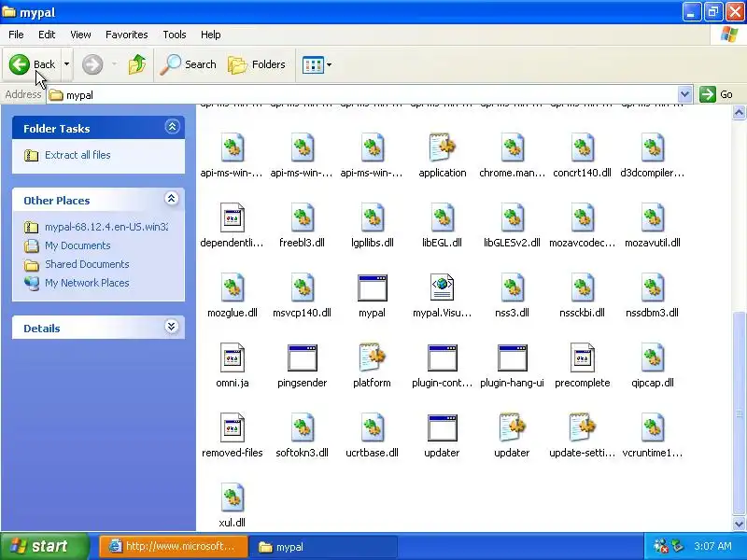Select the precomplete file icon
This screenshot has height=560, width=747.
coord(582,357)
